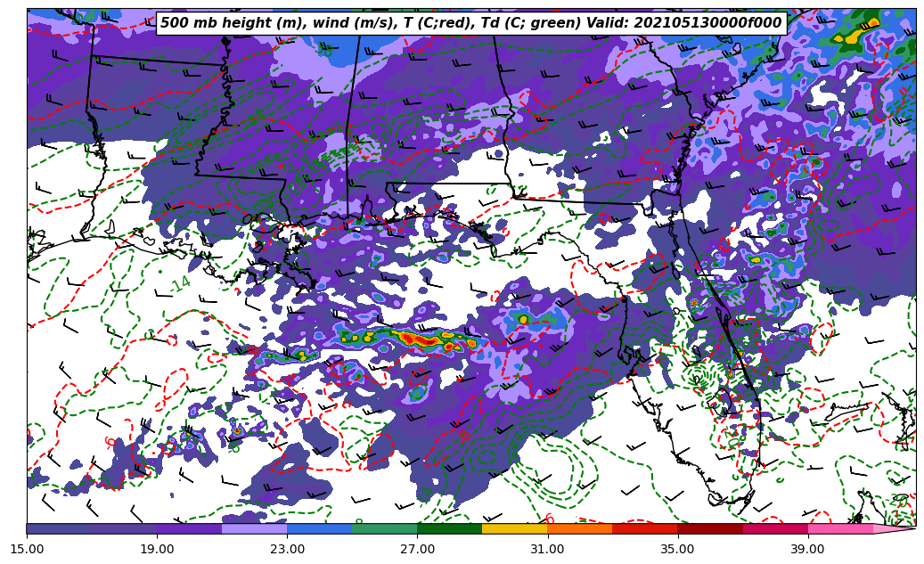The height and width of the screenshot is (564, 924).
Task: Select the teal green colorbar segment
Action: tap(385, 528)
